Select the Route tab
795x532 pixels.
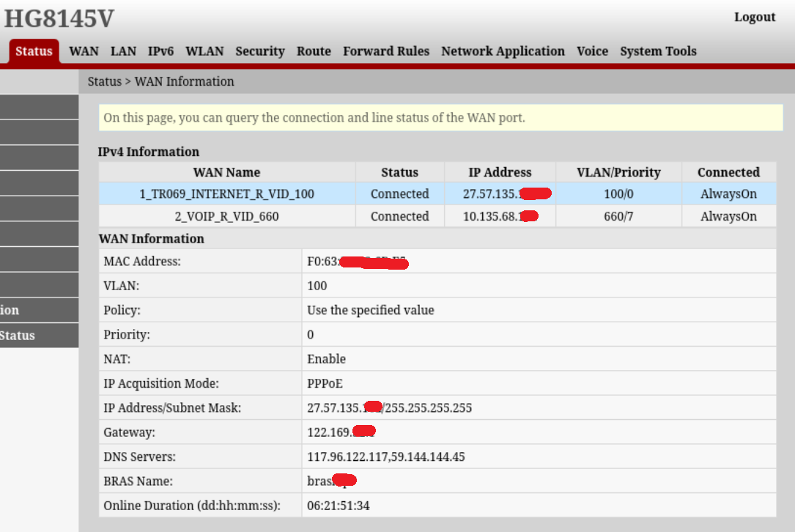[314, 51]
